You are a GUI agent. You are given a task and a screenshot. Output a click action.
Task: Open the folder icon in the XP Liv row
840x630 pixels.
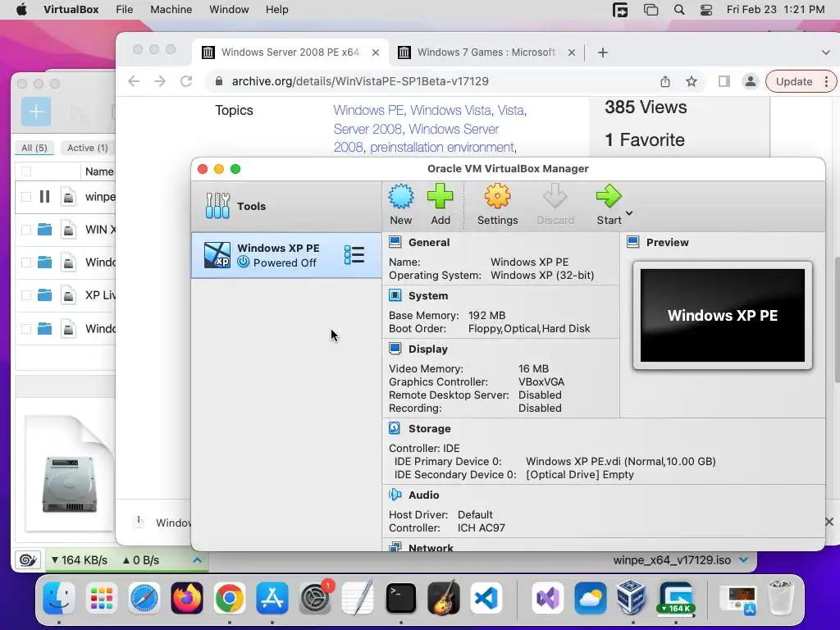click(x=45, y=295)
